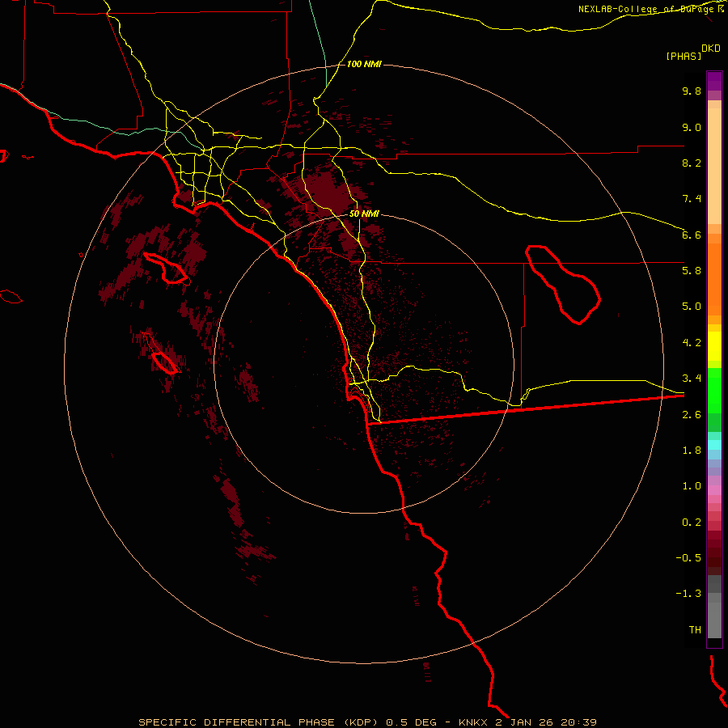
Task: Click the 2 JAN 26 20:39 timestamp
Action: pos(546,722)
